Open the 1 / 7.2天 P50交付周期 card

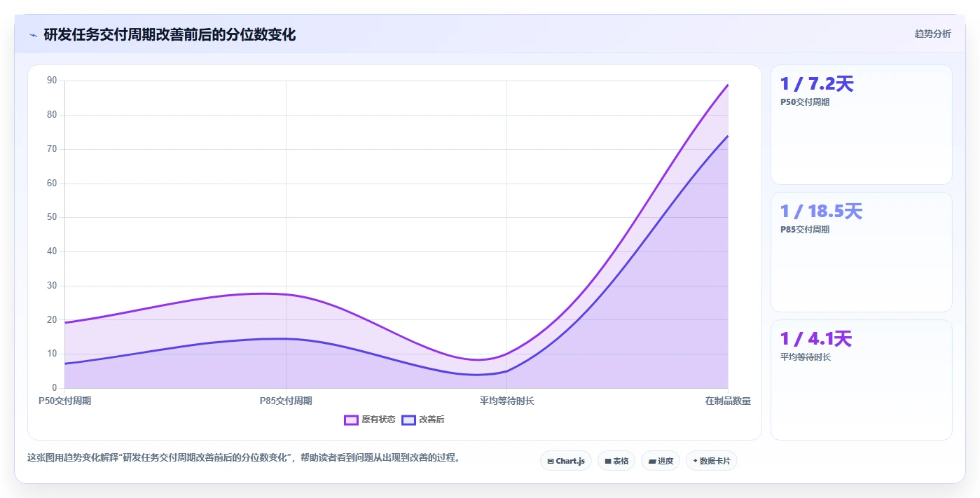click(x=862, y=125)
